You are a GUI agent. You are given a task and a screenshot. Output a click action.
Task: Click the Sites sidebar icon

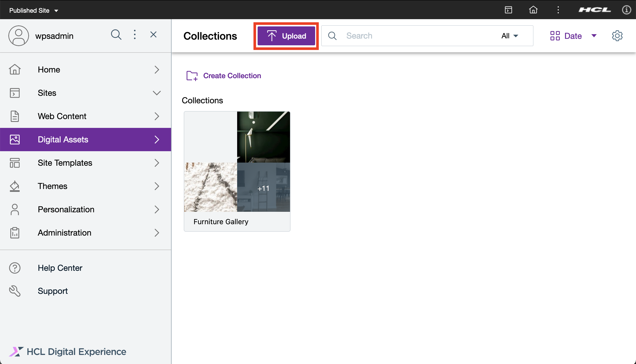tap(15, 92)
